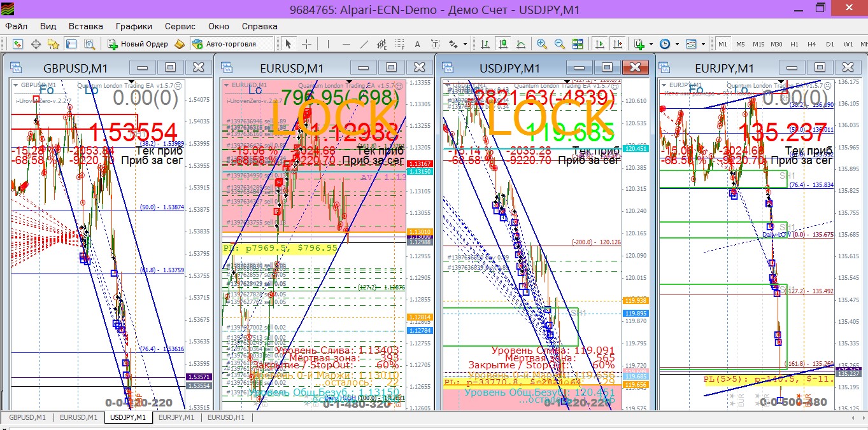Viewport: 868px width, 430px height.
Task: Open the Data Window crosshair icon
Action: [36, 44]
